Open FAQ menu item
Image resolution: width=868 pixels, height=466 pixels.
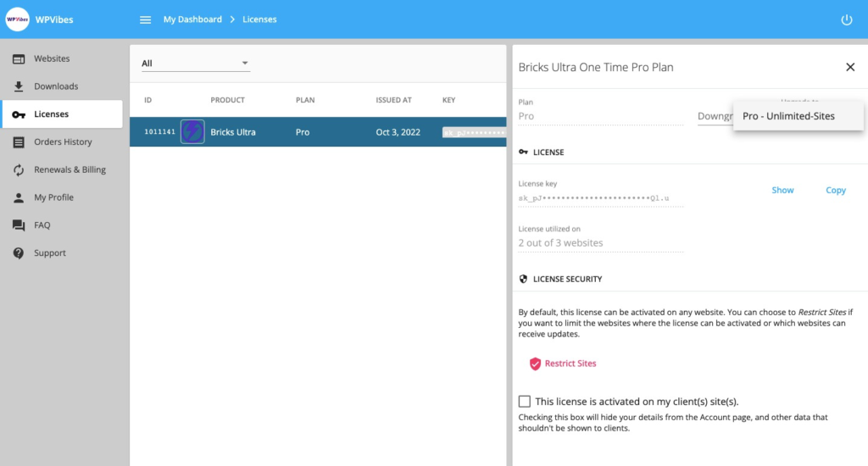coord(62,225)
